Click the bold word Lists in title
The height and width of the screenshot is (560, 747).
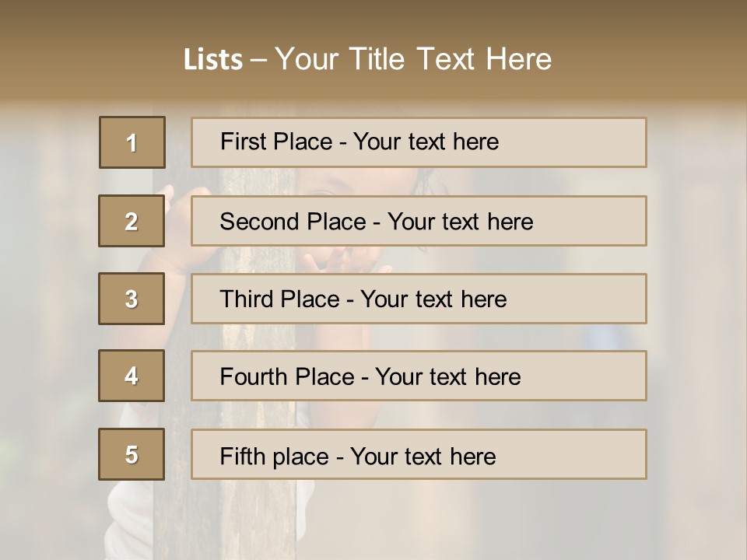coord(213,60)
